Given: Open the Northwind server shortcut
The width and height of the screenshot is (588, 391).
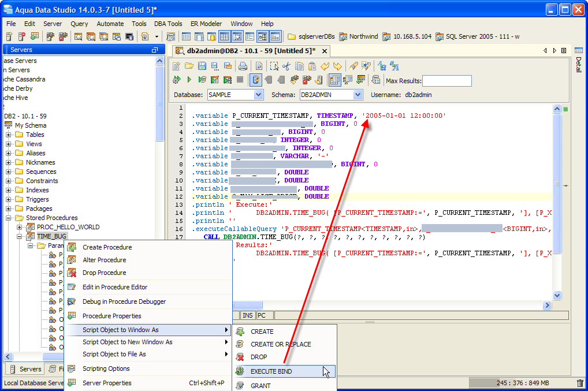Looking at the screenshot, I should pyautogui.click(x=359, y=36).
